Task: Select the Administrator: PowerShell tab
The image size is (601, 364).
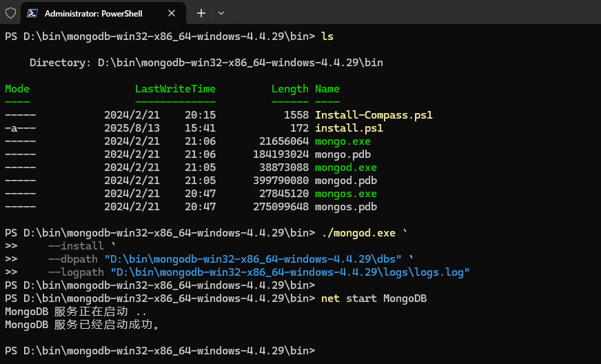Action: coord(96,13)
